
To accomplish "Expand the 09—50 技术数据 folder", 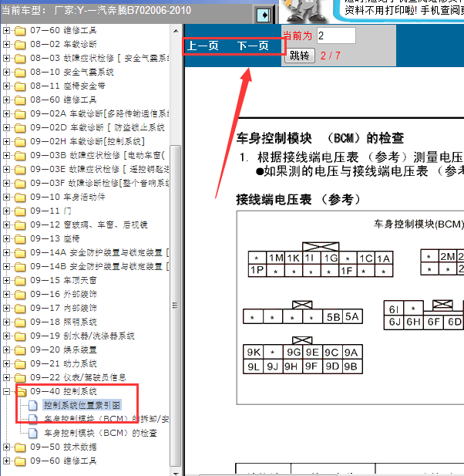I will pos(6,447).
